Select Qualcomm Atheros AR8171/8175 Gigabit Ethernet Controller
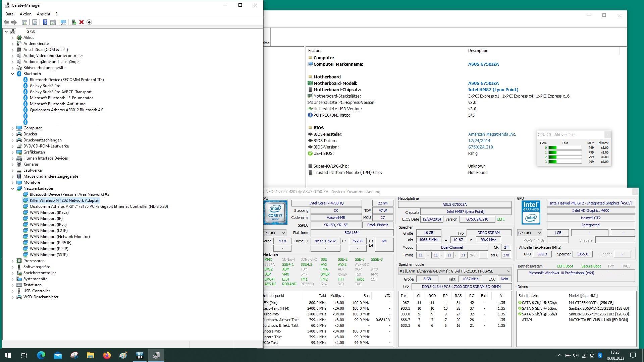644x362 pixels. [99, 206]
